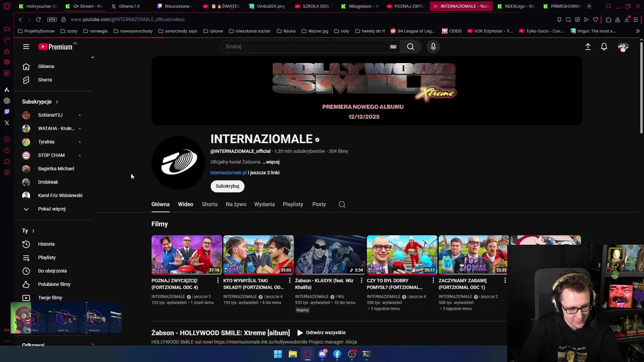
Task: Switch to the Playlisty channel tab
Action: click(293, 205)
